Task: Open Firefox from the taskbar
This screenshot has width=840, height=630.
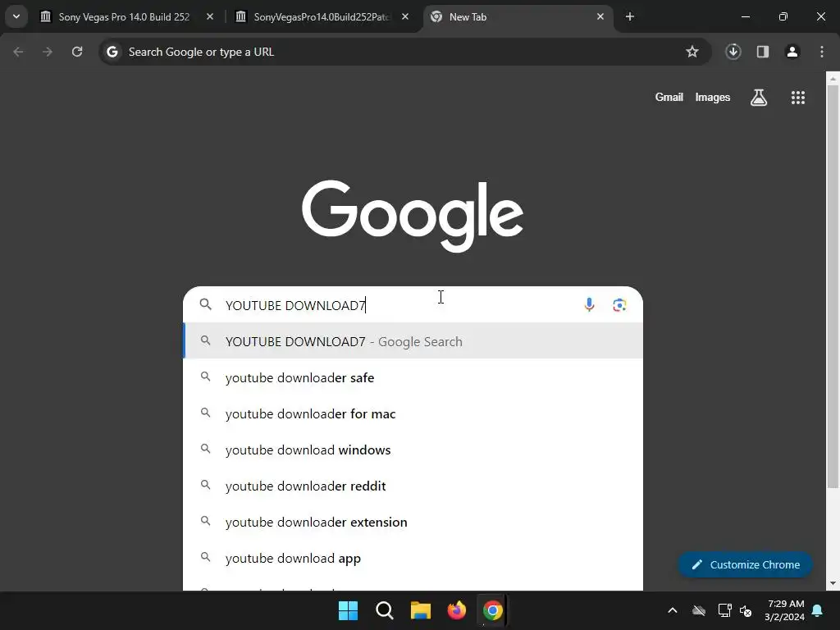Action: click(x=456, y=610)
